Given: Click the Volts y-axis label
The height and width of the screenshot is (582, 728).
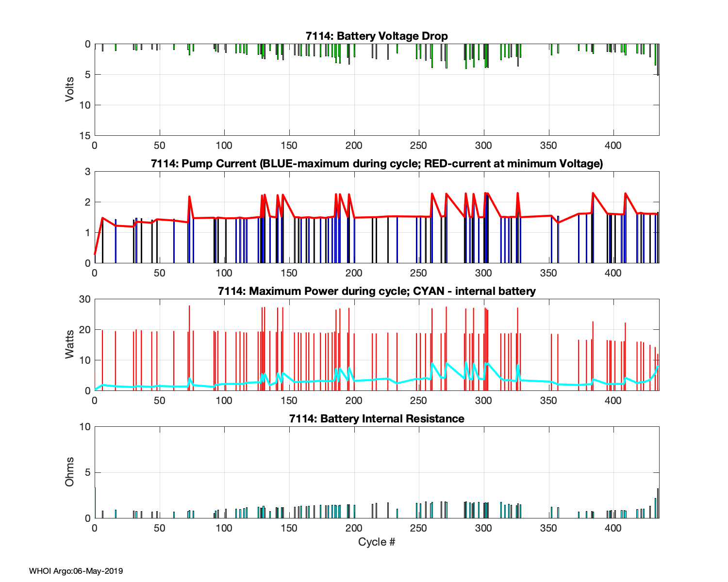Looking at the screenshot, I should tap(70, 89).
